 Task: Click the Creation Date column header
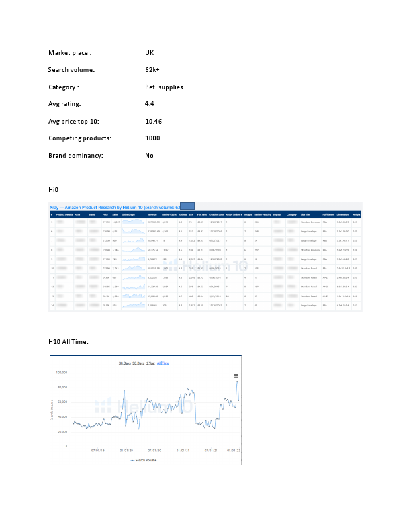[x=216, y=214]
